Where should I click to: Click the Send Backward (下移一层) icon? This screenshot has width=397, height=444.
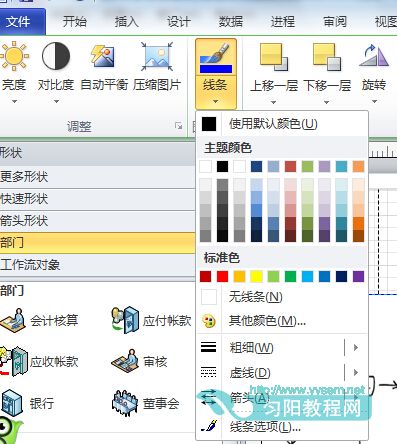click(327, 57)
